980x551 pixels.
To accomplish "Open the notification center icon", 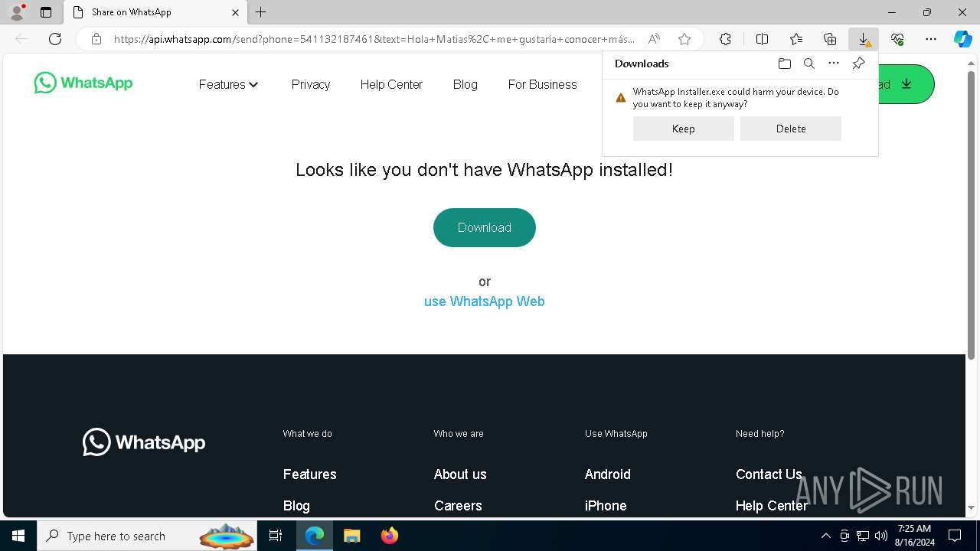I will (955, 536).
